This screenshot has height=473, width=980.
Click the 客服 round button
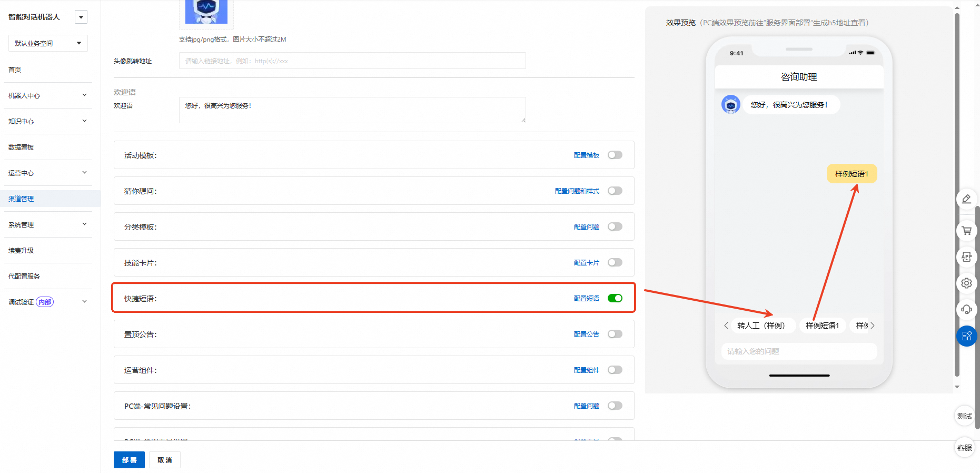pos(965,448)
